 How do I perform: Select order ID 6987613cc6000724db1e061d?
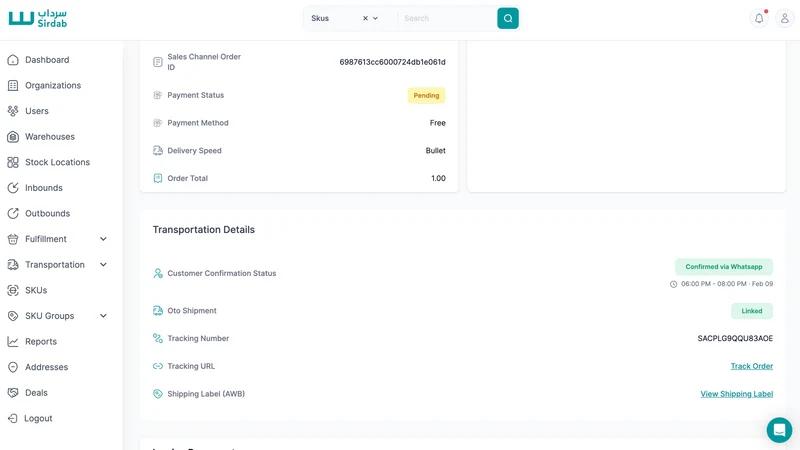[x=392, y=62]
